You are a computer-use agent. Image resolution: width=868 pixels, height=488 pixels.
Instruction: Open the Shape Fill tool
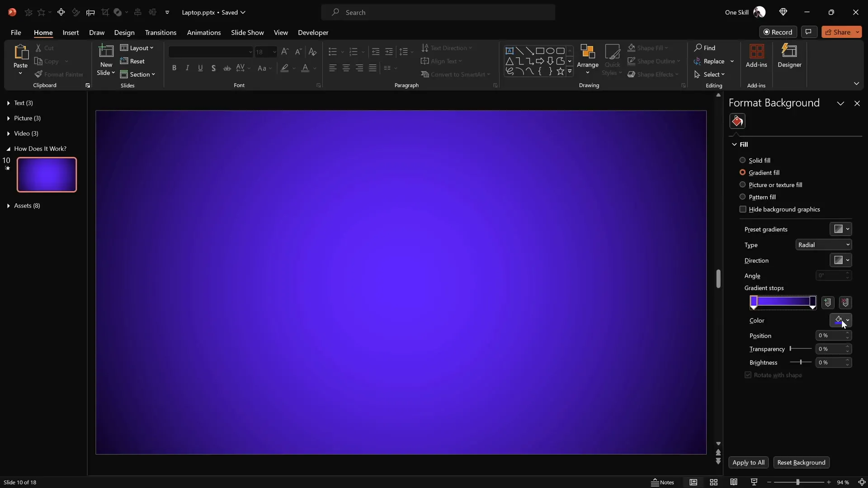coord(648,48)
